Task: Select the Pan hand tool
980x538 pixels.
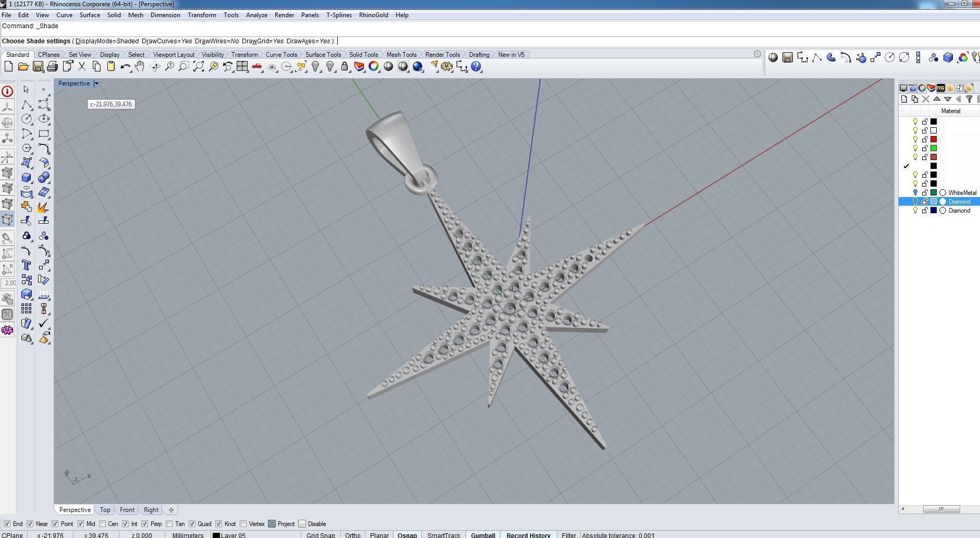Action: coord(140,66)
